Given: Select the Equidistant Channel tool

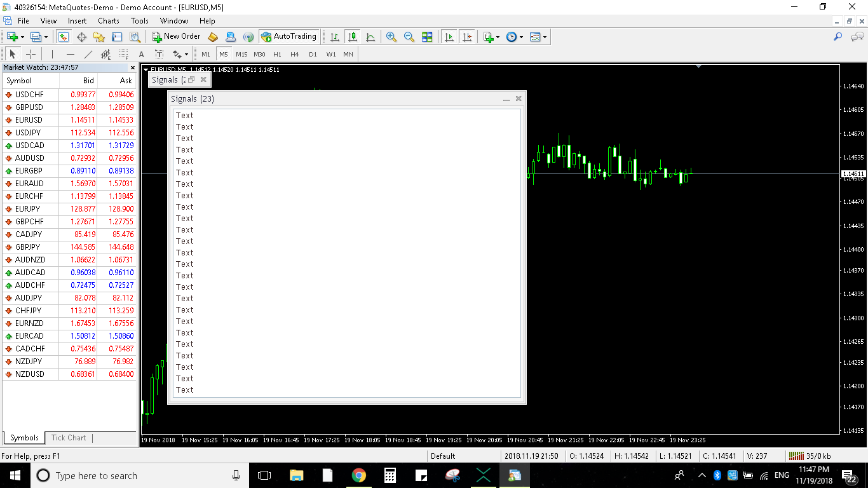Looking at the screenshot, I should click(105, 54).
